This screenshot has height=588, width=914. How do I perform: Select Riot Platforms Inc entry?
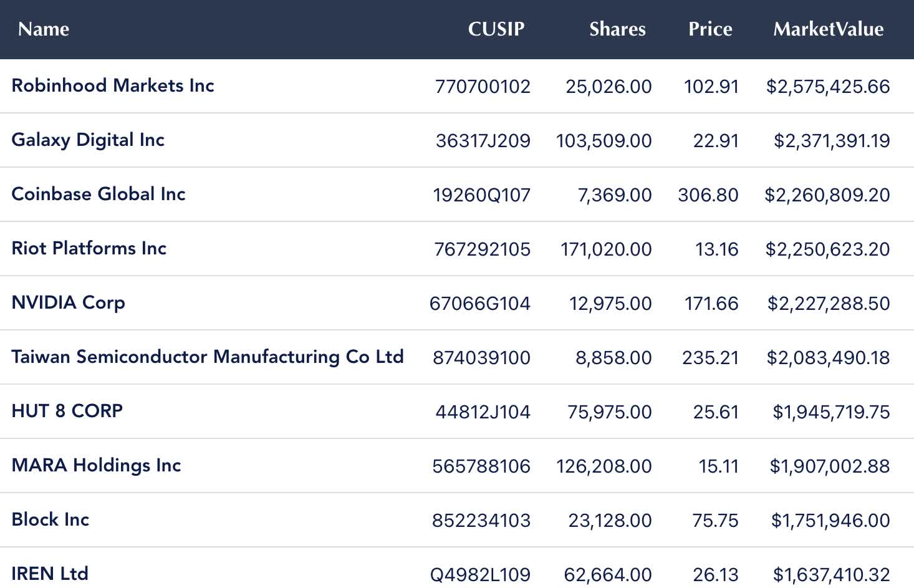89,248
